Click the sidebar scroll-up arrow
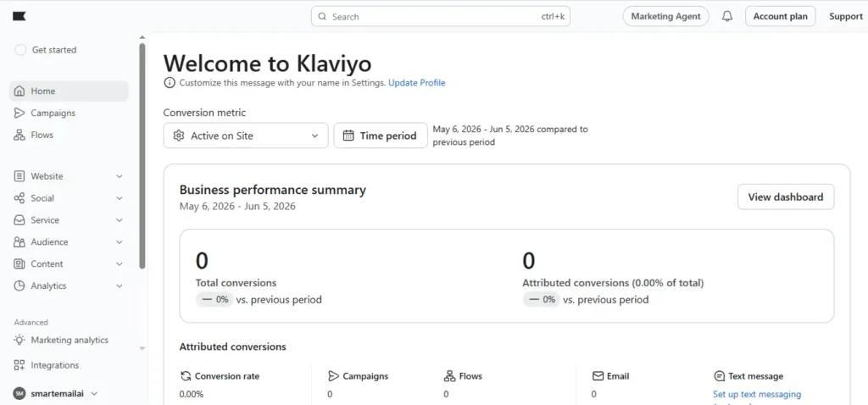 pos(142,37)
